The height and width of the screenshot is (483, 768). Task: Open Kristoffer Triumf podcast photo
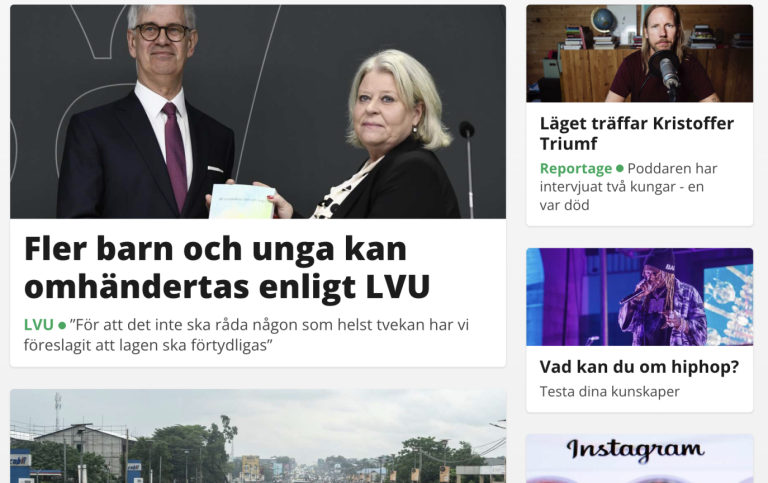(639, 53)
